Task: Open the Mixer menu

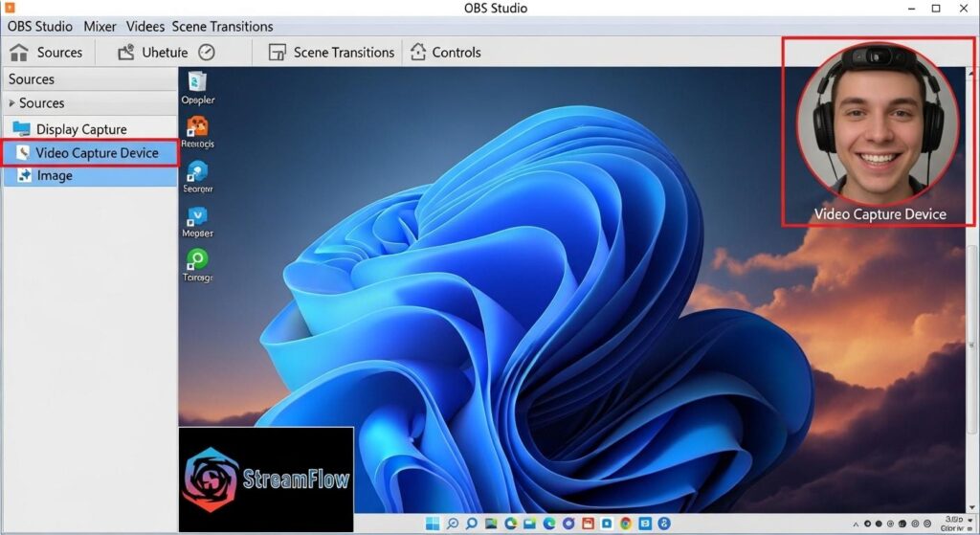Action: point(100,26)
